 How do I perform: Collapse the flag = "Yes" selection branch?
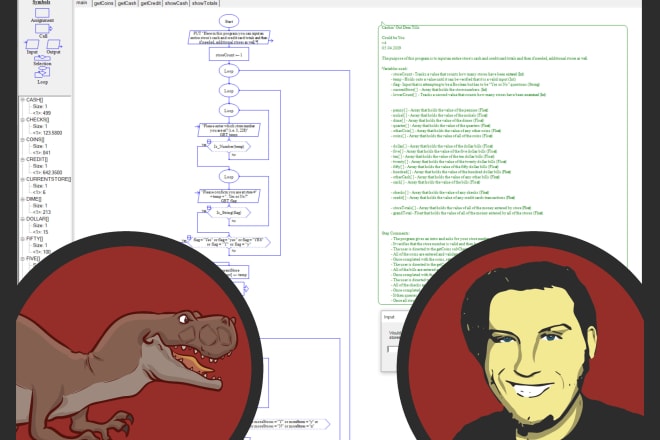tap(189, 238)
